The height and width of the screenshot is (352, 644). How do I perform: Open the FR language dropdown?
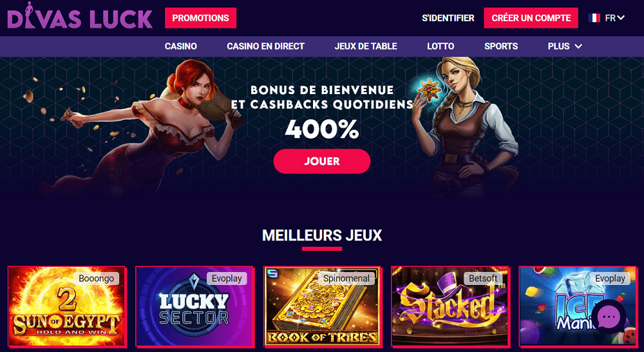pyautogui.click(x=607, y=18)
